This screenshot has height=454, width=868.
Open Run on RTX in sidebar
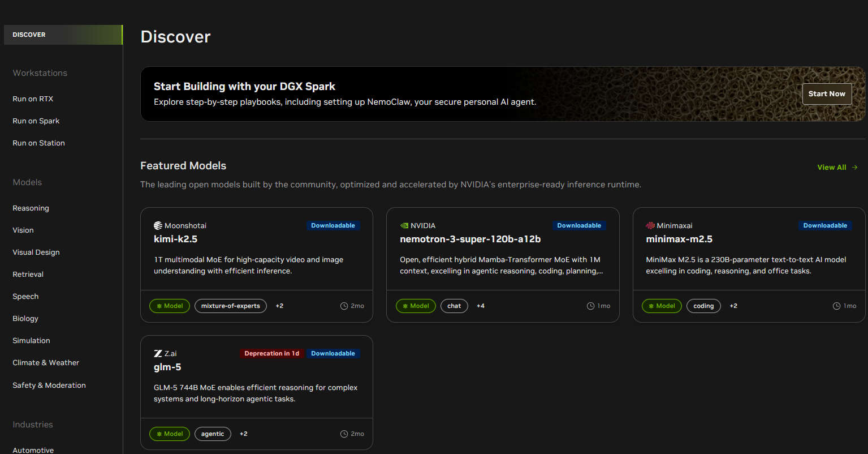[x=33, y=99]
